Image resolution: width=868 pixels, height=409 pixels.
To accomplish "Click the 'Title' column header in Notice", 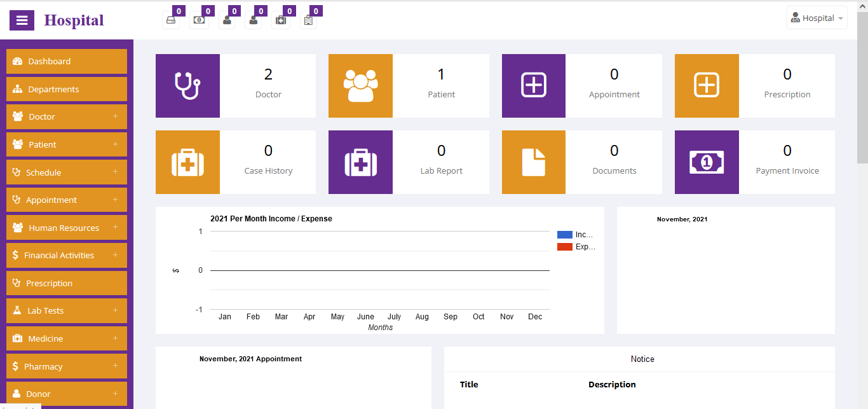I will (x=469, y=384).
